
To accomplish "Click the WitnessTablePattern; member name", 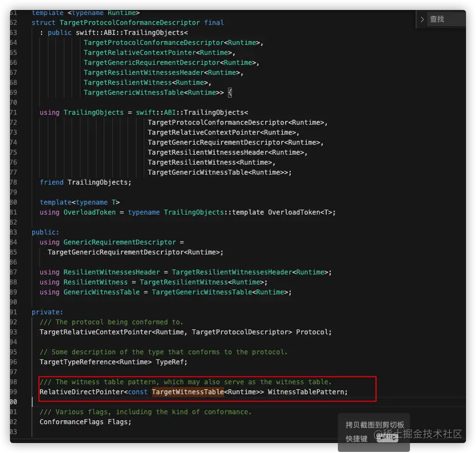I will tap(307, 392).
